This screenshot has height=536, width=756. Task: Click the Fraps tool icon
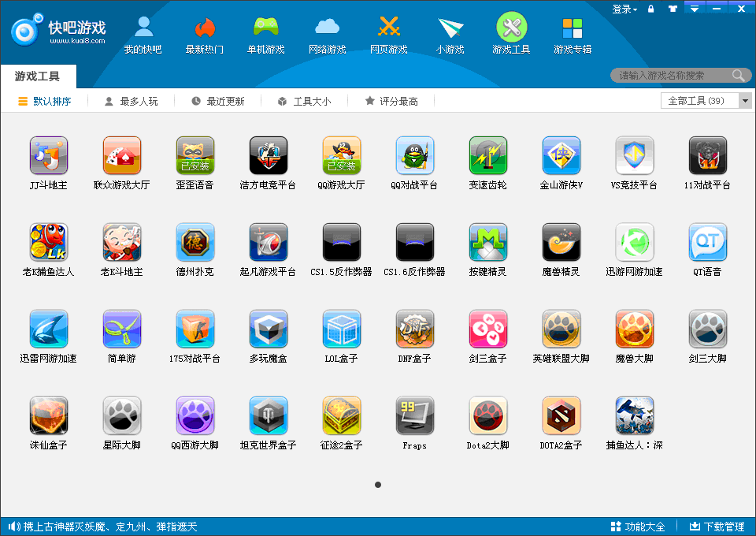point(414,415)
